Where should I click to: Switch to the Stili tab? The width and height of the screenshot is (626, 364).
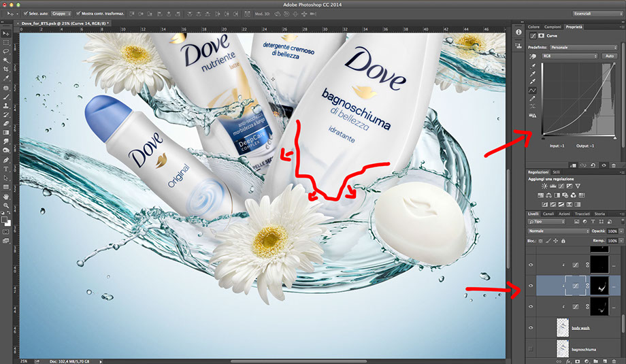(557, 172)
